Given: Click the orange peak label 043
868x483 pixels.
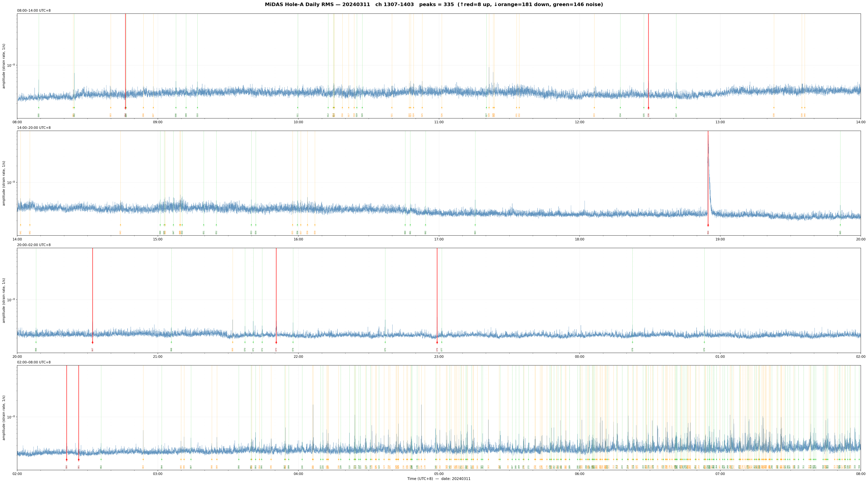Looking at the screenshot, I should 120,232.
